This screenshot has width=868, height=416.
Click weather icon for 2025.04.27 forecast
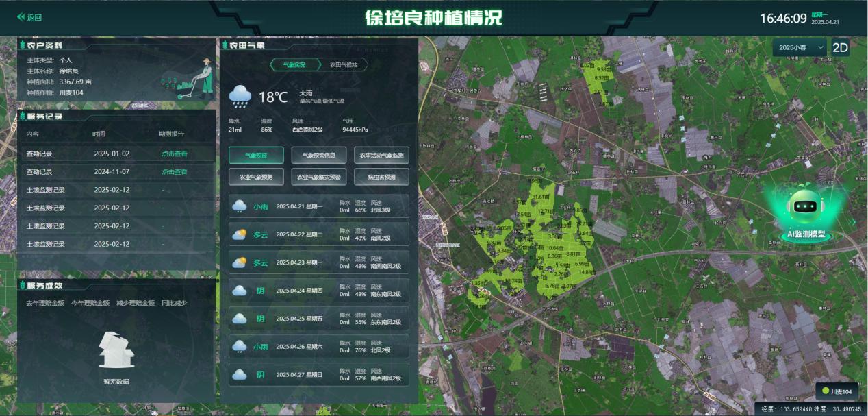point(240,375)
